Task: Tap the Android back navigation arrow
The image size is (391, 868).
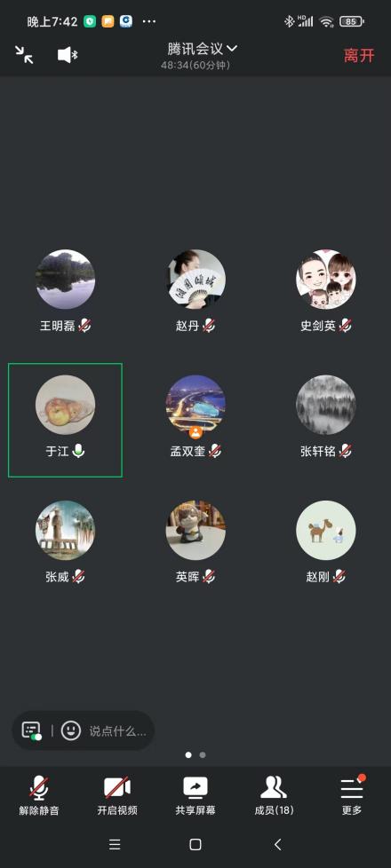Action: pos(278,844)
